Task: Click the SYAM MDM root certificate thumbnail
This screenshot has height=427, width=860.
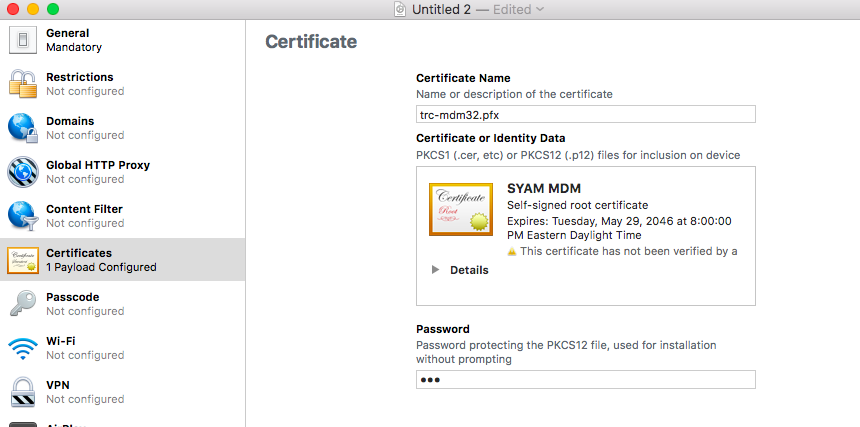Action: tap(460, 209)
